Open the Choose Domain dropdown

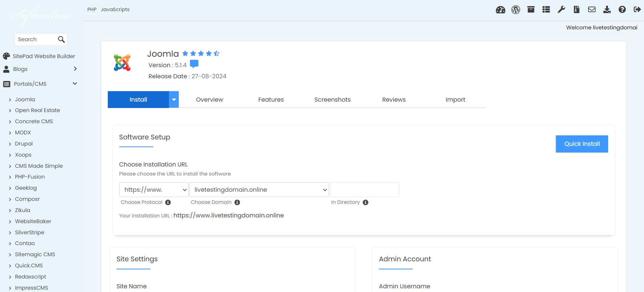259,190
